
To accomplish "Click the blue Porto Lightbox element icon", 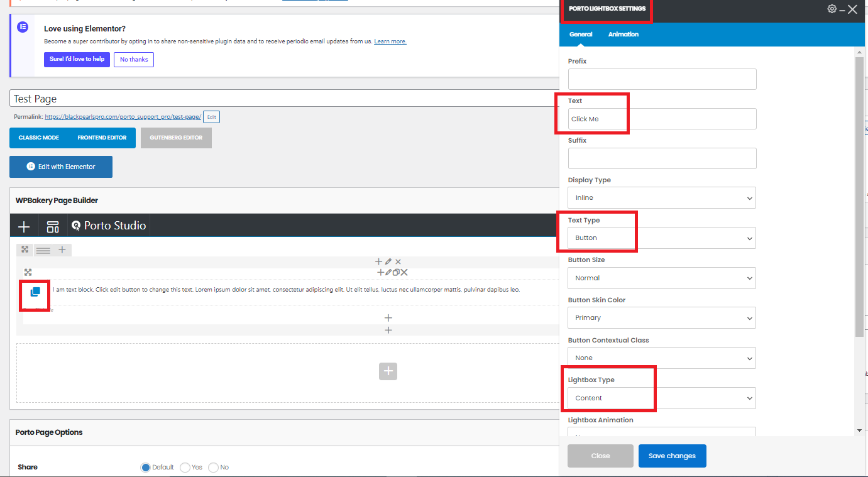I will click(x=35, y=292).
